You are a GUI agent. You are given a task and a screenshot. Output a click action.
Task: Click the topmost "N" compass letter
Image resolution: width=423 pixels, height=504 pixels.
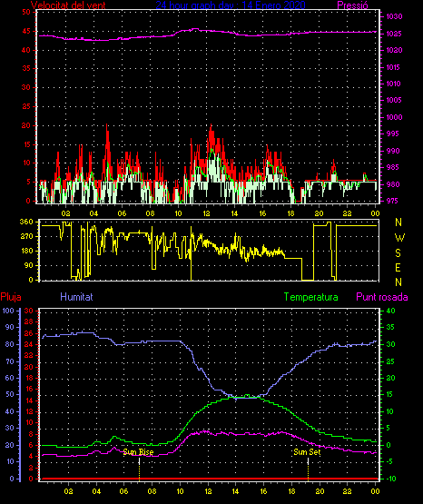coord(398,222)
